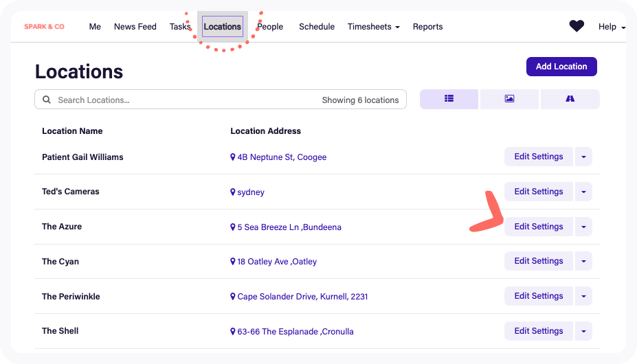
Task: Click the Add Location button
Action: [x=561, y=67]
